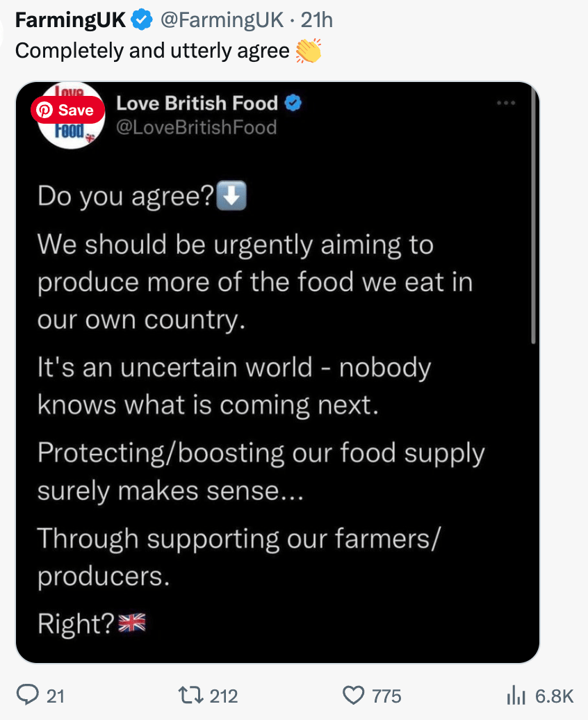Open the FarmingUK profile name

coord(70,21)
